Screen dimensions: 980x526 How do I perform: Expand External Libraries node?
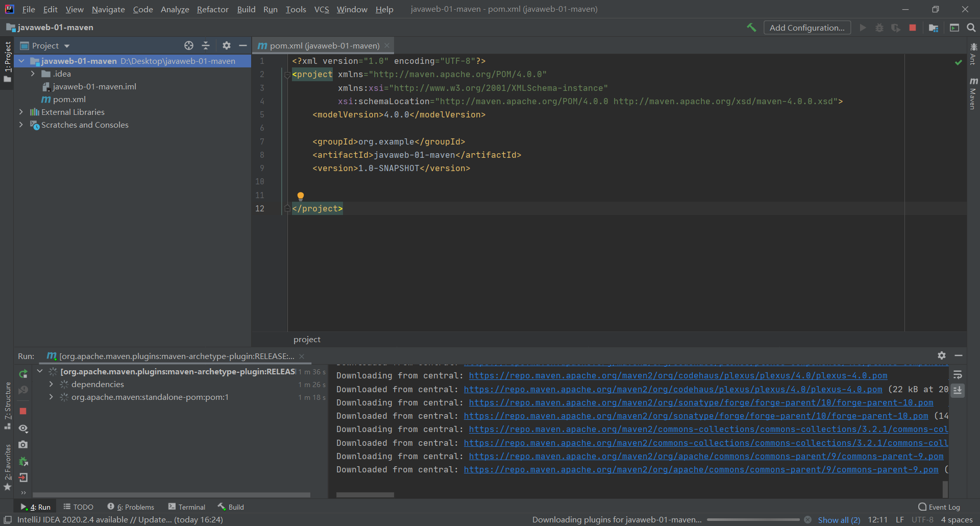coord(21,112)
